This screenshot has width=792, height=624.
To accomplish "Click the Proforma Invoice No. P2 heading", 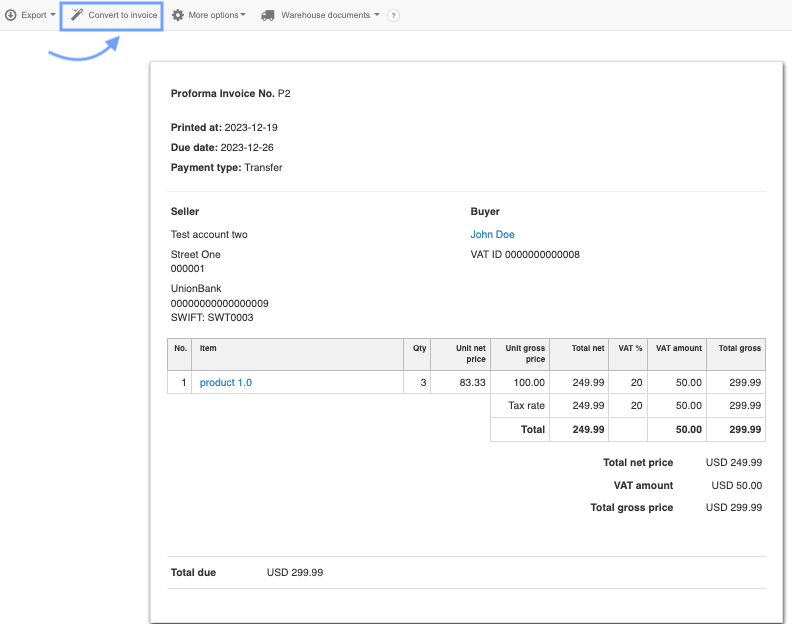I will pyautogui.click(x=230, y=93).
